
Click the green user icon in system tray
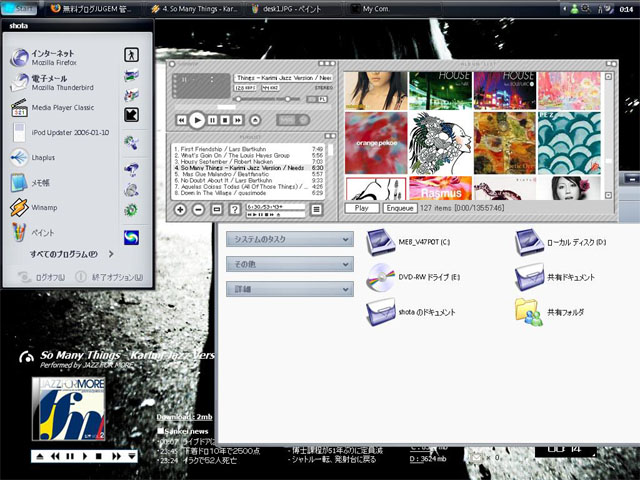tap(574, 9)
